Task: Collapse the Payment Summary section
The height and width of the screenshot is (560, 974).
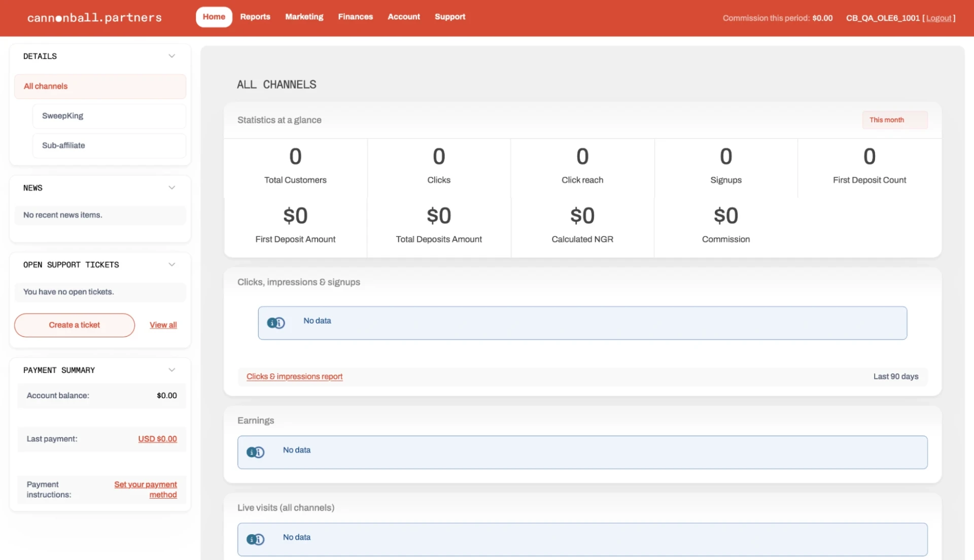Action: click(171, 370)
